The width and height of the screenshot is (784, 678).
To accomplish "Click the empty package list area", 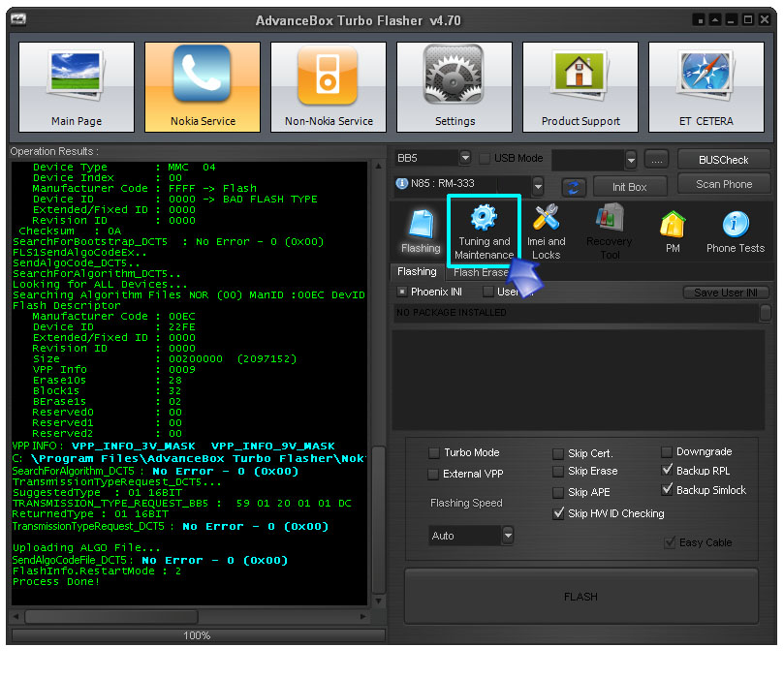I will (579, 380).
